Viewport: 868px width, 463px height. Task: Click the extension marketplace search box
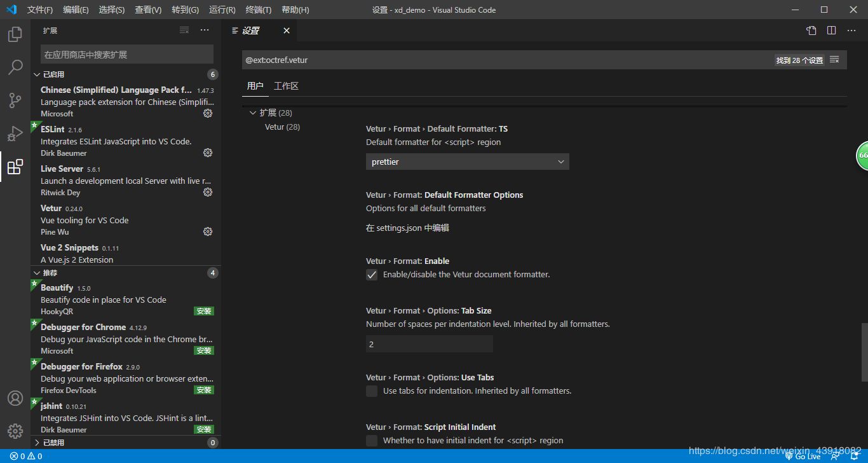coord(127,55)
